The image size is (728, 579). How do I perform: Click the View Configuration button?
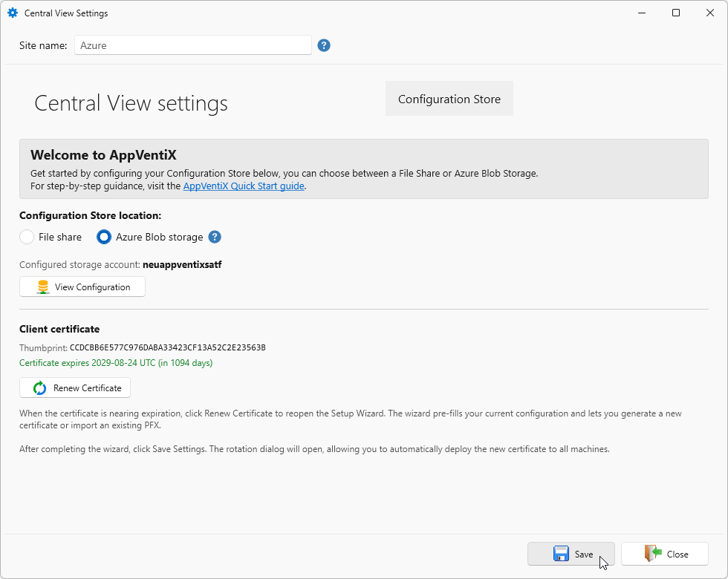click(82, 287)
